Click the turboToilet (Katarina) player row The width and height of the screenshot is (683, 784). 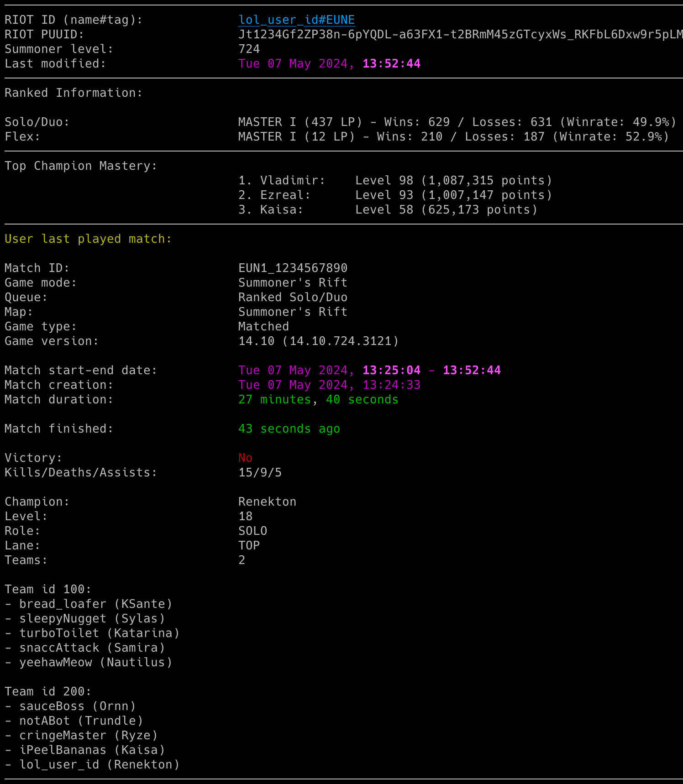point(92,633)
